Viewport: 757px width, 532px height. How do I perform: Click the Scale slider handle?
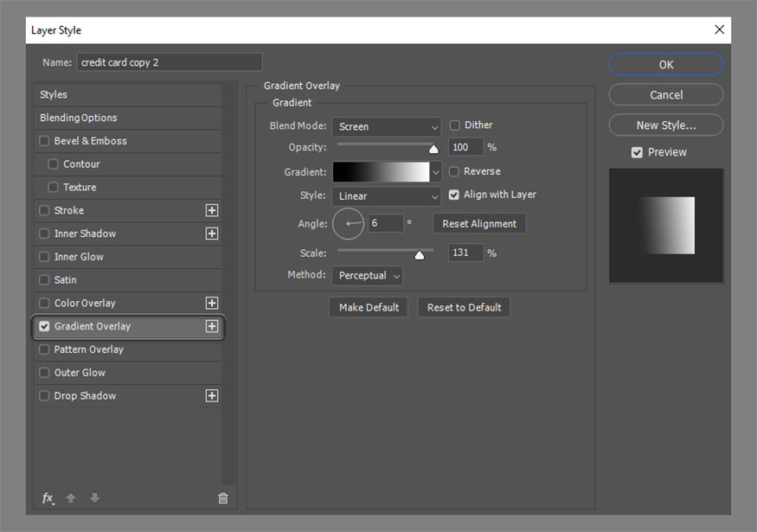(420, 255)
